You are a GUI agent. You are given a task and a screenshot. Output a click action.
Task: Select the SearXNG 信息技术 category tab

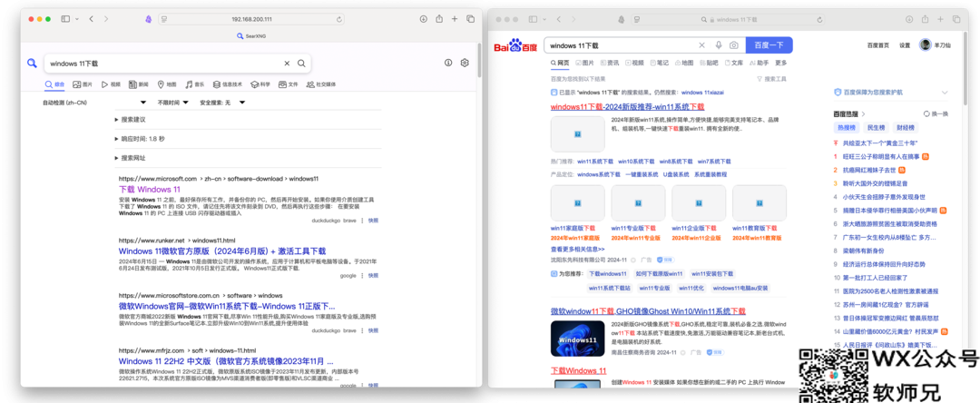click(228, 84)
